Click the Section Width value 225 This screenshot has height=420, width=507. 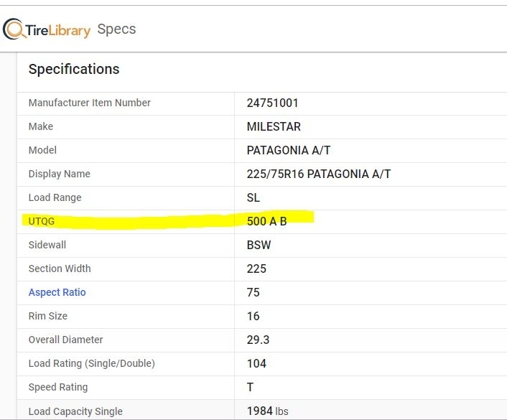256,269
